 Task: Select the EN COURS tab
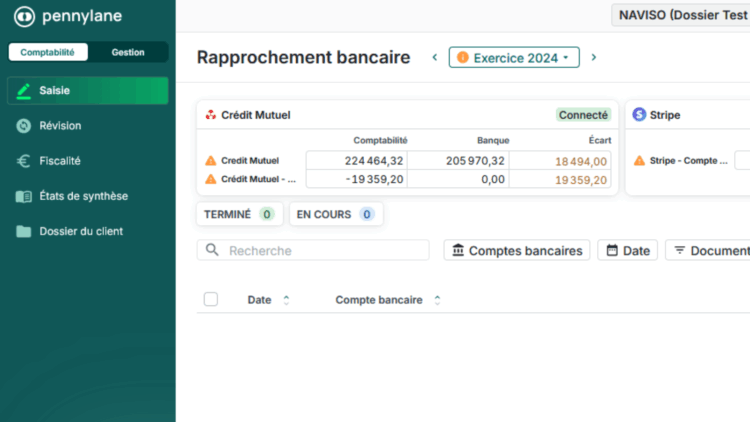(x=335, y=214)
